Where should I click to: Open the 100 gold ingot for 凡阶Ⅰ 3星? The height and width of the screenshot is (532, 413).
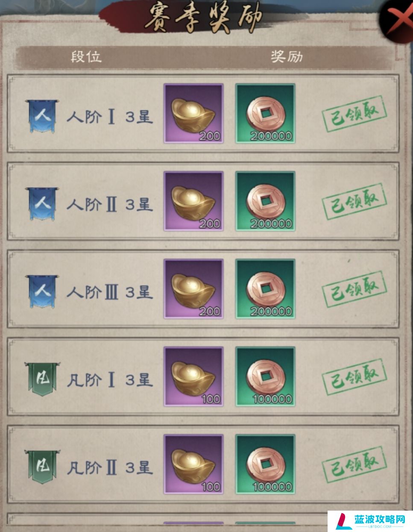(193, 376)
